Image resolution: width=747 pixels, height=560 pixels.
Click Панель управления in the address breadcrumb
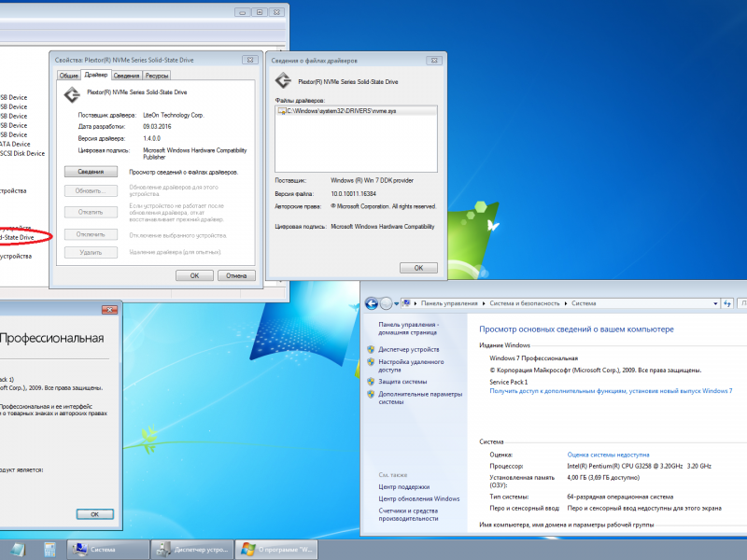[x=449, y=303]
